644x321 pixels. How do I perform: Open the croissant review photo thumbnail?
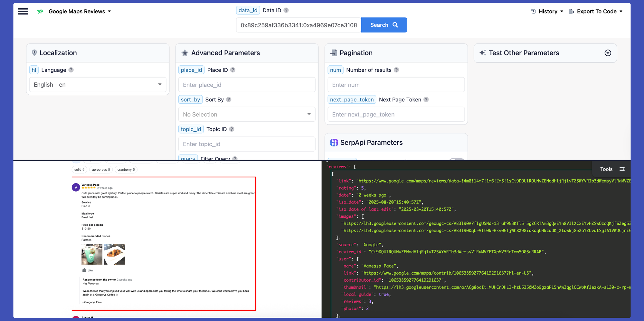tap(115, 254)
